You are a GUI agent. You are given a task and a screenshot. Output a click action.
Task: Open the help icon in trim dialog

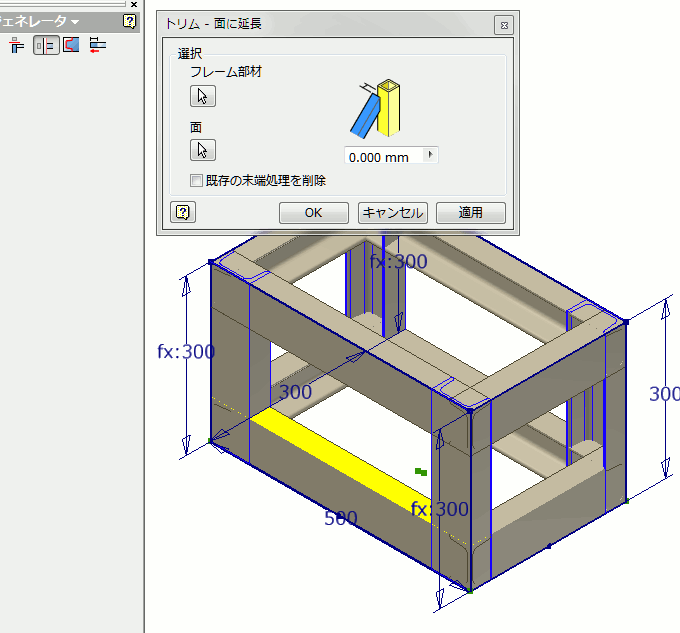coord(183,212)
